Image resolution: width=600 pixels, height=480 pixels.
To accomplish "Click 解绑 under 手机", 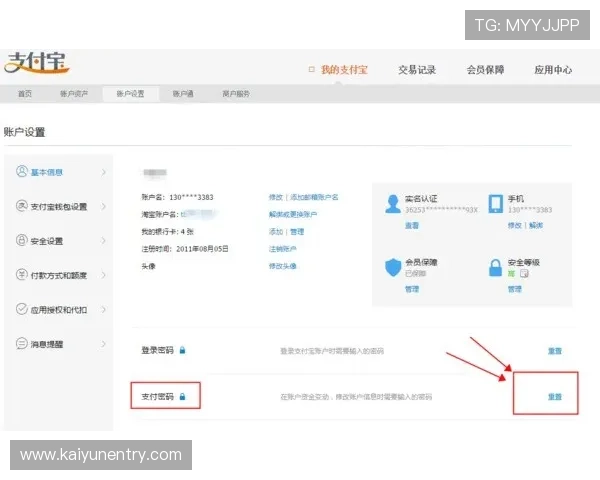I will (x=536, y=225).
